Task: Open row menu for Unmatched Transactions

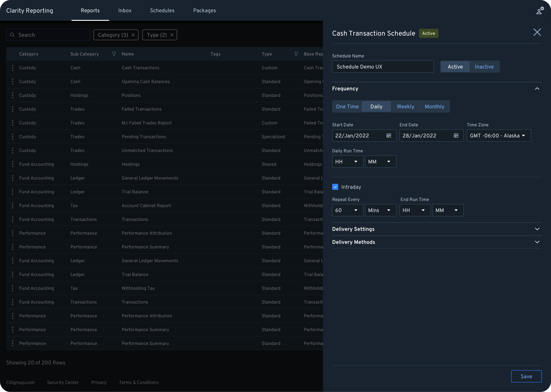Action: pos(13,150)
